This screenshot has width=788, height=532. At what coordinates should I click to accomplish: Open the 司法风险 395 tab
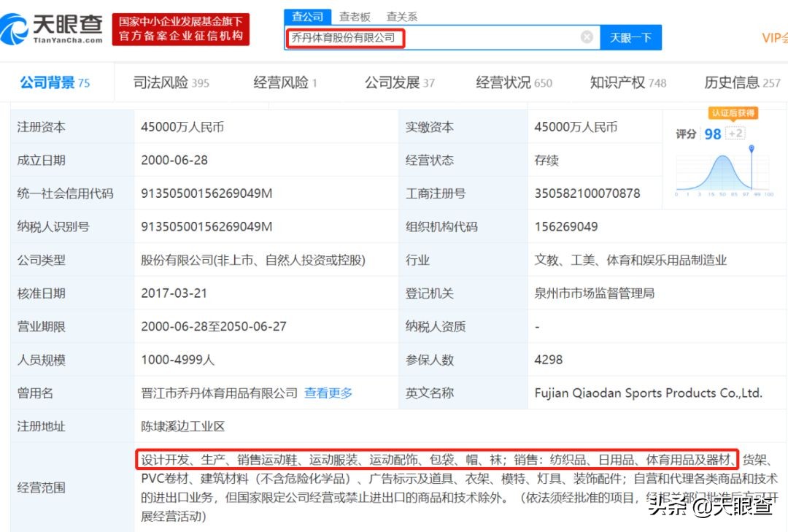[171, 82]
